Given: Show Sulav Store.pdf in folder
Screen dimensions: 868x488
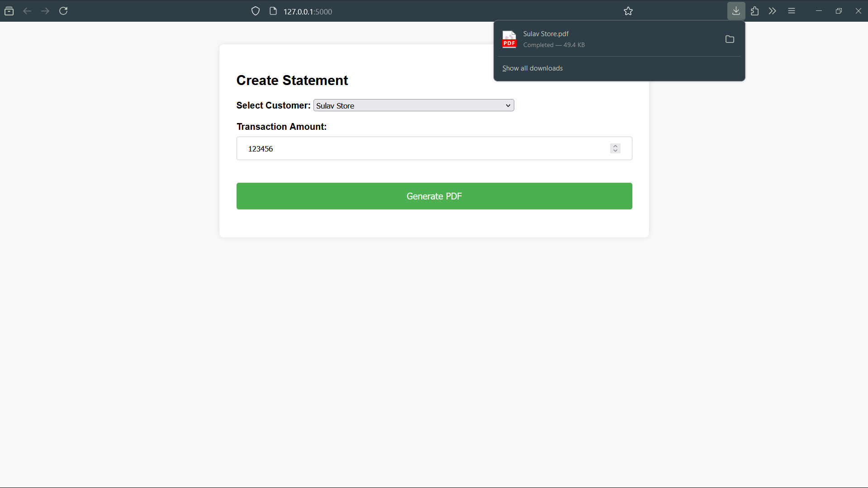Looking at the screenshot, I should tap(730, 39).
